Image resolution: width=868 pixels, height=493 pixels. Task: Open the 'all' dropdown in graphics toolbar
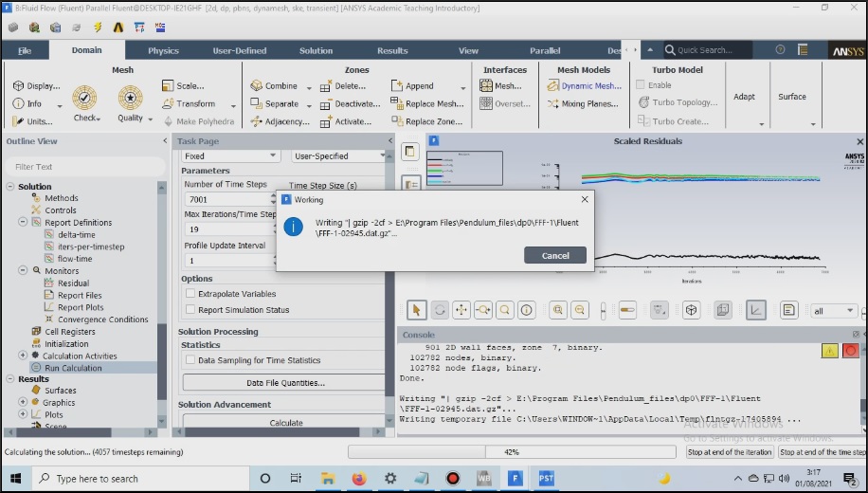click(836, 311)
